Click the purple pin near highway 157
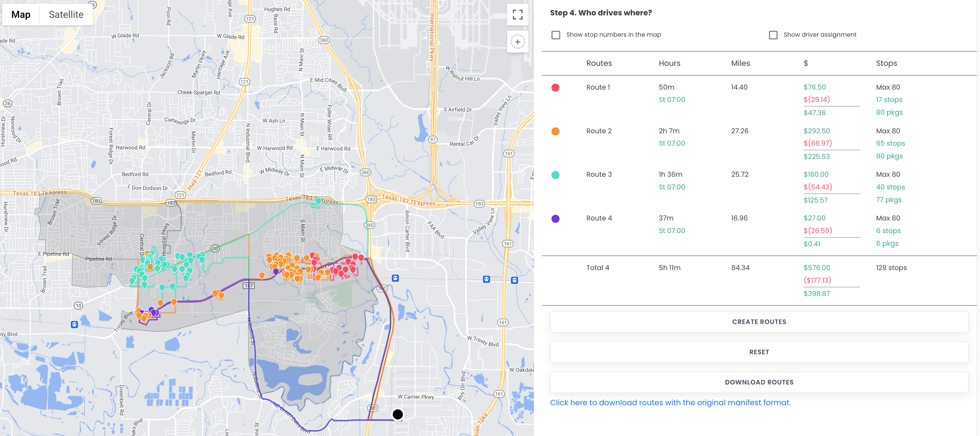 pyautogui.click(x=276, y=271)
